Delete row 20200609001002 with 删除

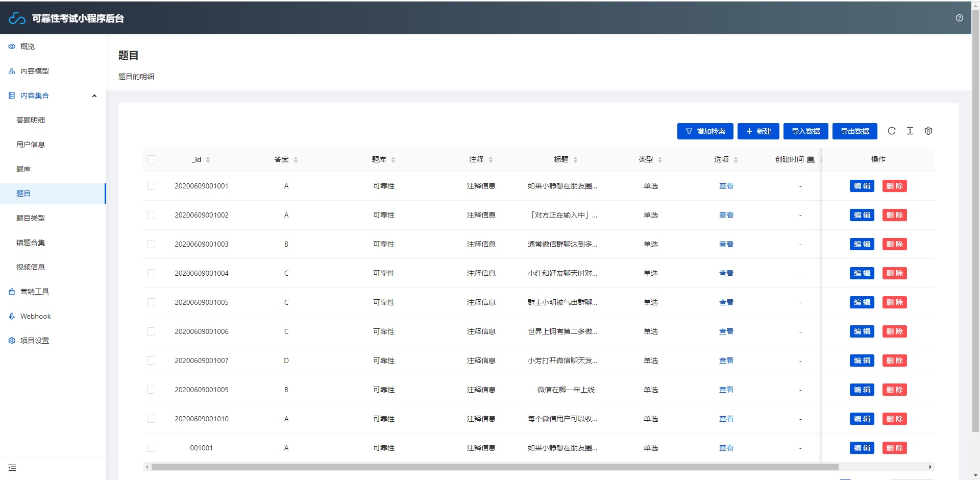click(895, 215)
